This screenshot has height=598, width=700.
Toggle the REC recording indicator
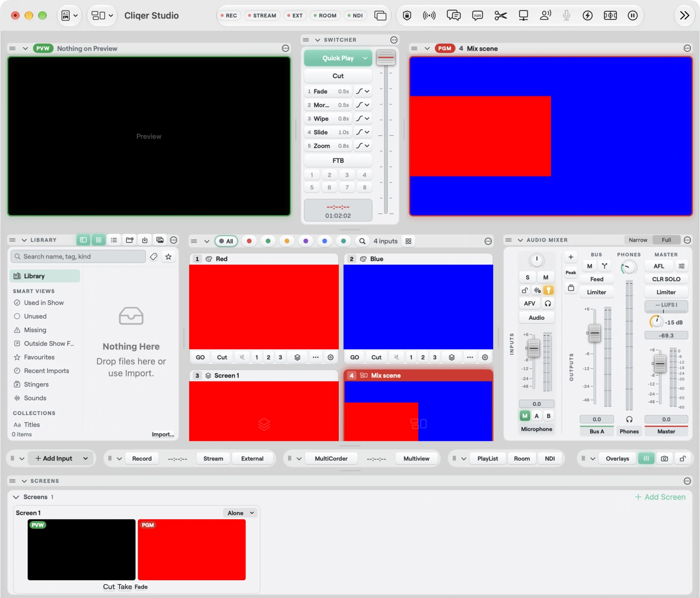tap(229, 16)
